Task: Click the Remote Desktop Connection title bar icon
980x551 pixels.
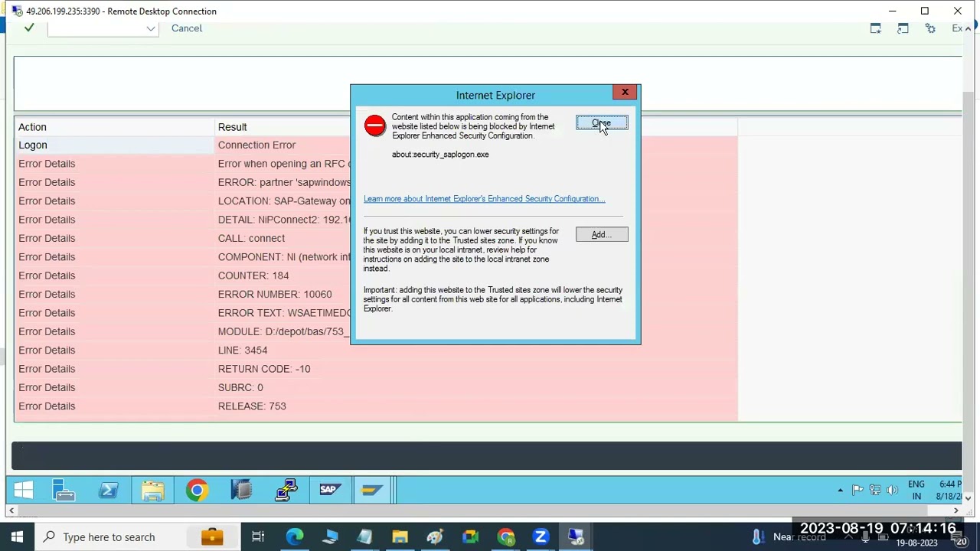Action: click(17, 11)
